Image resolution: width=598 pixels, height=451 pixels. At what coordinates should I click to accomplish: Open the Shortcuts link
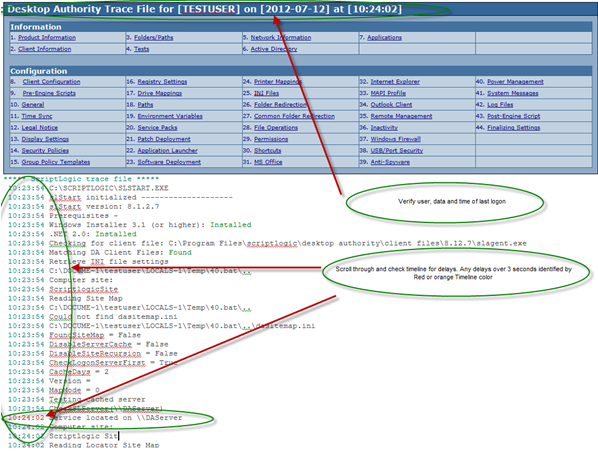pyautogui.click(x=268, y=150)
